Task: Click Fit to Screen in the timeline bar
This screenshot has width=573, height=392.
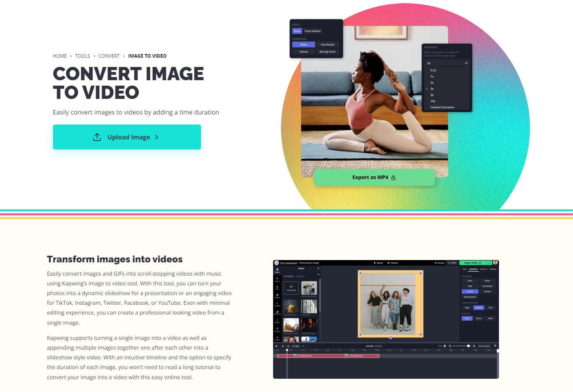Action: 484,346
